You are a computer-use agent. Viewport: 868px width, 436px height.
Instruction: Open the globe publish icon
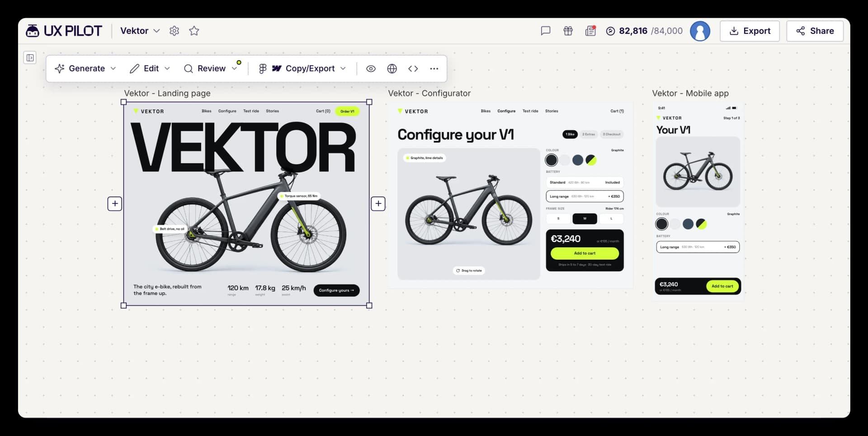click(x=392, y=68)
